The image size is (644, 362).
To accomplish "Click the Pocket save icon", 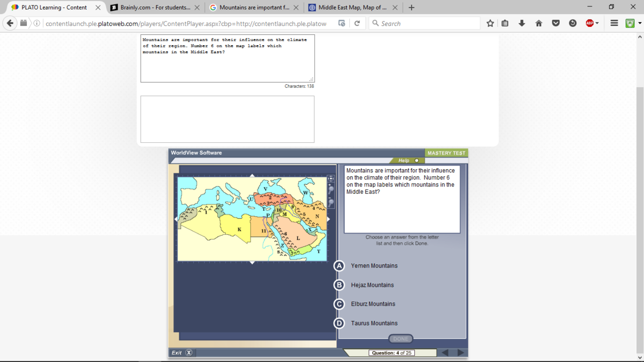I will tap(556, 23).
